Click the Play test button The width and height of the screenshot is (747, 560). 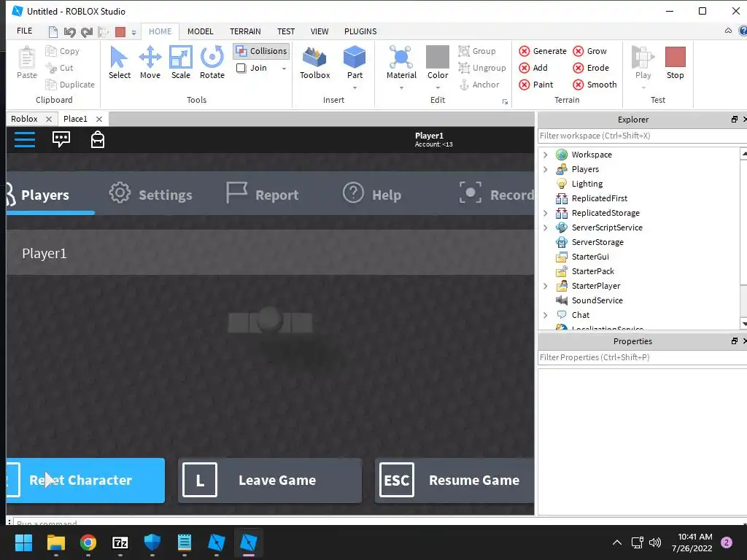click(x=643, y=63)
